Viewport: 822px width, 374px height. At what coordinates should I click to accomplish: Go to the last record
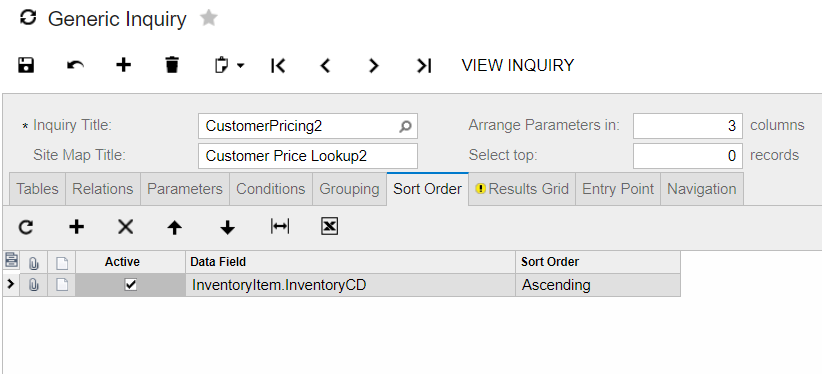(x=424, y=66)
